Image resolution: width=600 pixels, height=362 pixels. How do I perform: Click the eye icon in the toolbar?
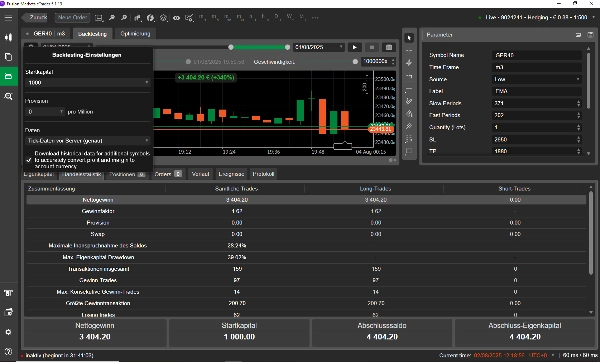point(176,18)
